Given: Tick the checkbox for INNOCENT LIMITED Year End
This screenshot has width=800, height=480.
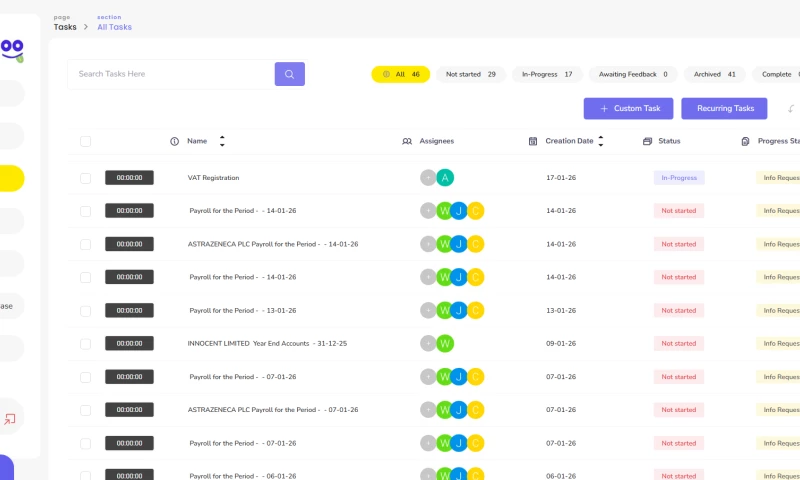Looking at the screenshot, I should tap(85, 344).
